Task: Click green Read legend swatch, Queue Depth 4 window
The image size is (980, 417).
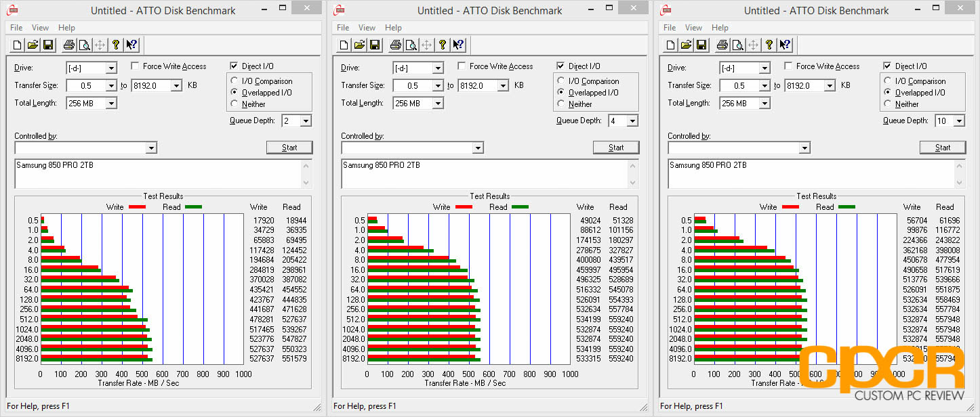Action: (x=520, y=207)
